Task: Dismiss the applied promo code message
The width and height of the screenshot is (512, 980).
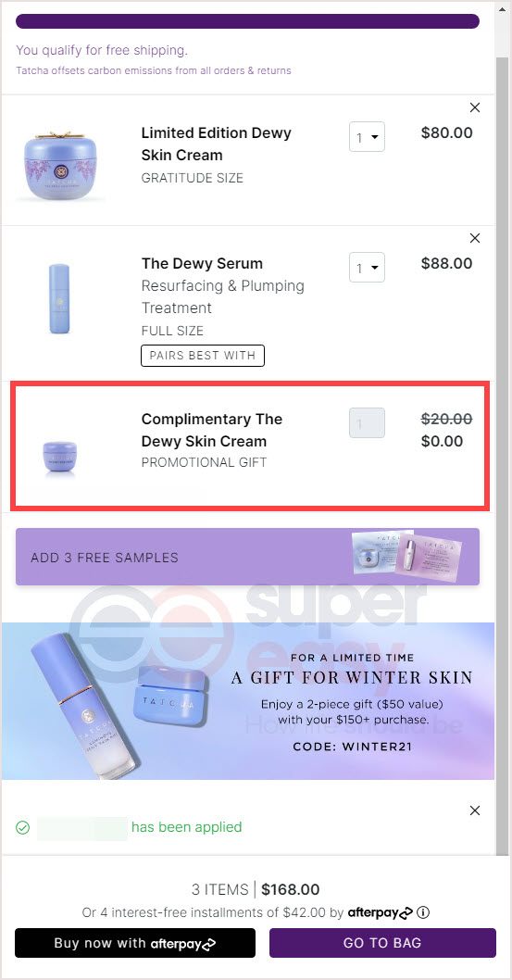Action: pos(475,810)
